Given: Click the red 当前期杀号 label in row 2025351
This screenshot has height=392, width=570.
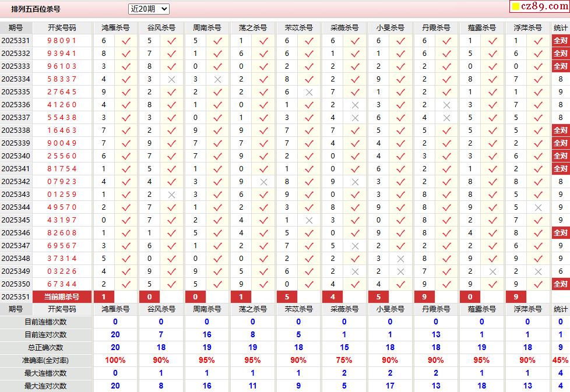Looking at the screenshot, I should point(62,297).
